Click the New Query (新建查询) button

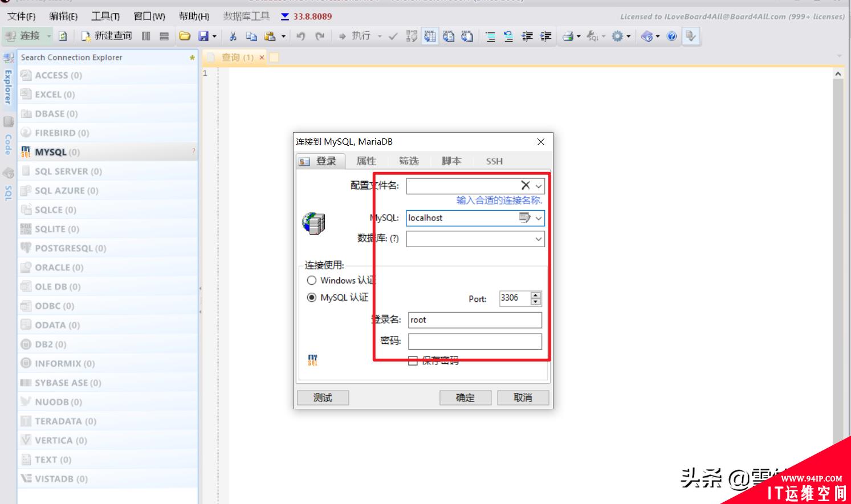pyautogui.click(x=107, y=36)
